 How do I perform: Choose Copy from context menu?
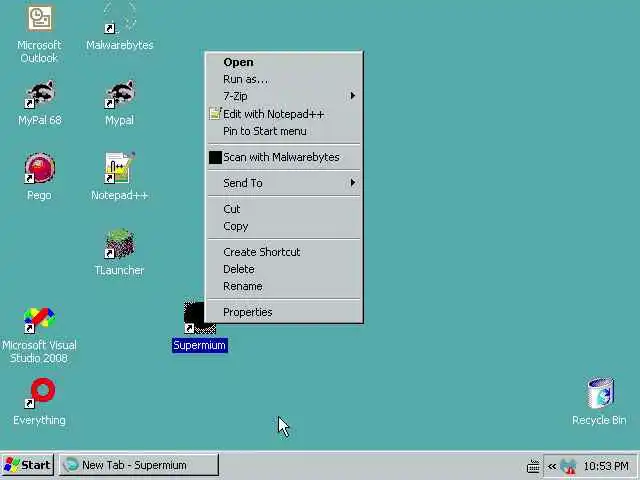pyautogui.click(x=284, y=226)
